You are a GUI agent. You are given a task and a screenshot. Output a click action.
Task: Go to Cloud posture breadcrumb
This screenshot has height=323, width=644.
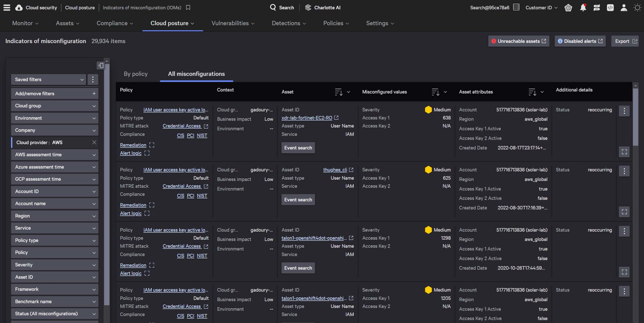click(x=80, y=8)
